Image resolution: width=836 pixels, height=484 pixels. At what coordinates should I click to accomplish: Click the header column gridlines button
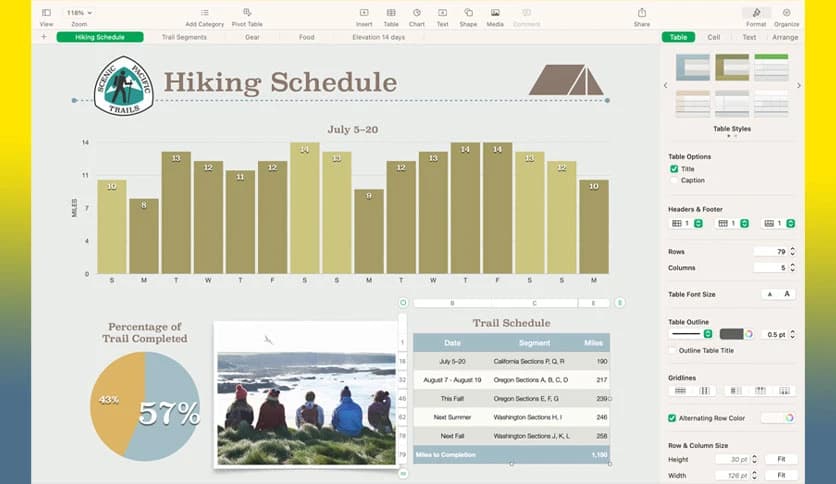click(735, 391)
